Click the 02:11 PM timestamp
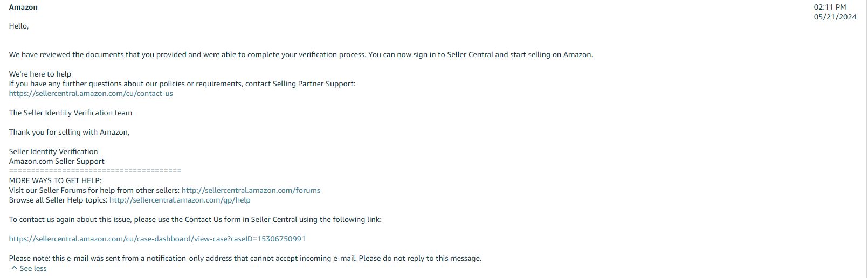The width and height of the screenshot is (868, 278). click(x=830, y=7)
